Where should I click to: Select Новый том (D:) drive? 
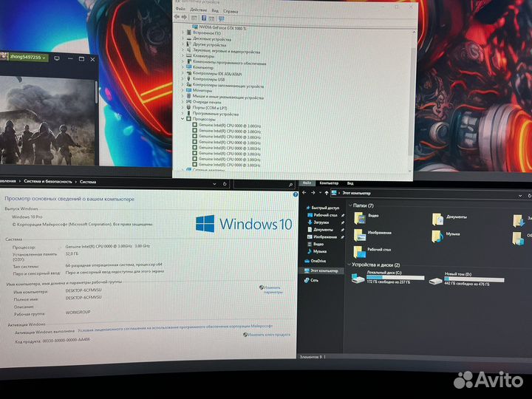point(466,279)
